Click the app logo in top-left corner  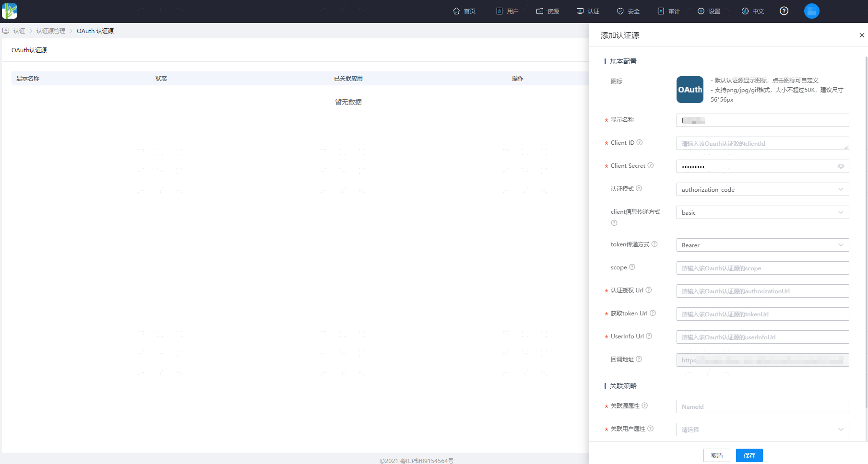point(10,11)
